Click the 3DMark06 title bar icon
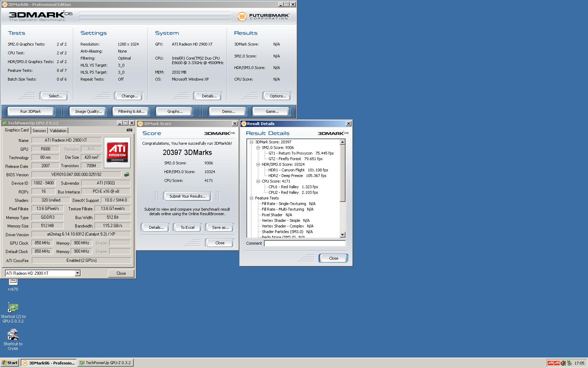 (5, 5)
